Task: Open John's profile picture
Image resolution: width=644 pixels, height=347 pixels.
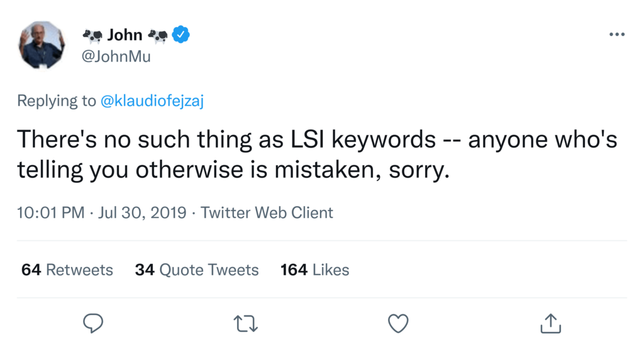Action: 42,45
